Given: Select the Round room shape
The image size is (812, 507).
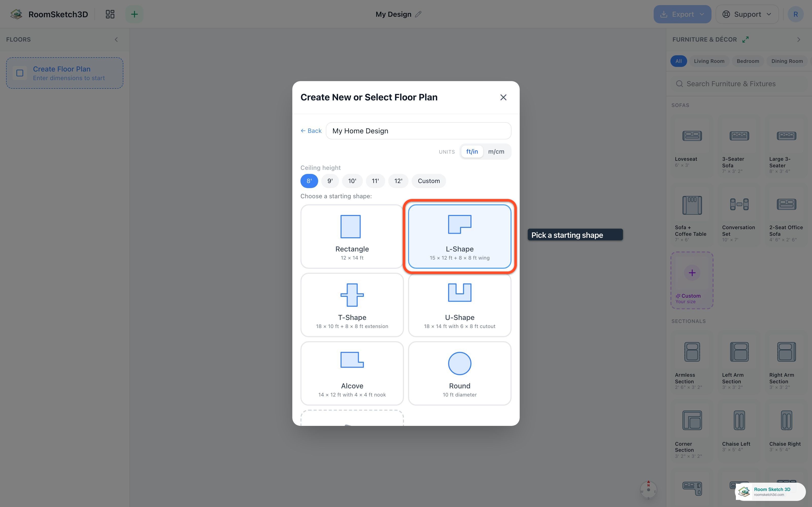Looking at the screenshot, I should (x=459, y=373).
